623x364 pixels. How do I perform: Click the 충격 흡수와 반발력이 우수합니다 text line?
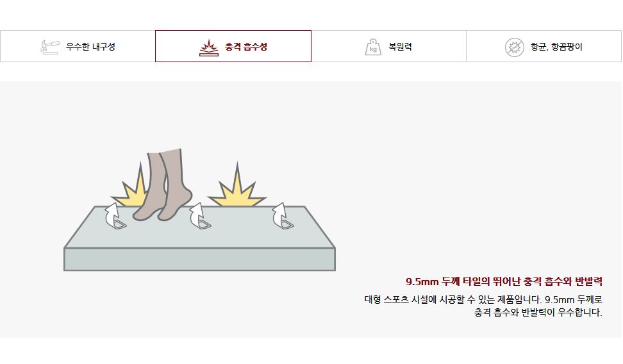click(x=538, y=312)
